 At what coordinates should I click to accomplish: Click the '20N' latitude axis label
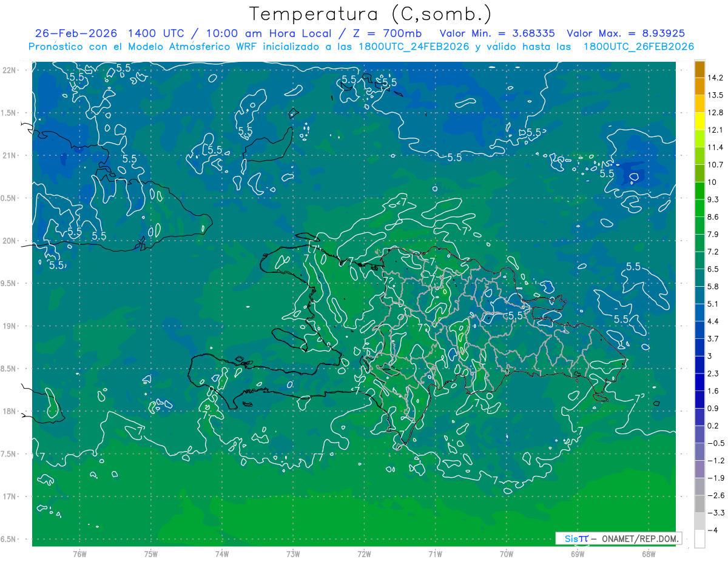9,241
